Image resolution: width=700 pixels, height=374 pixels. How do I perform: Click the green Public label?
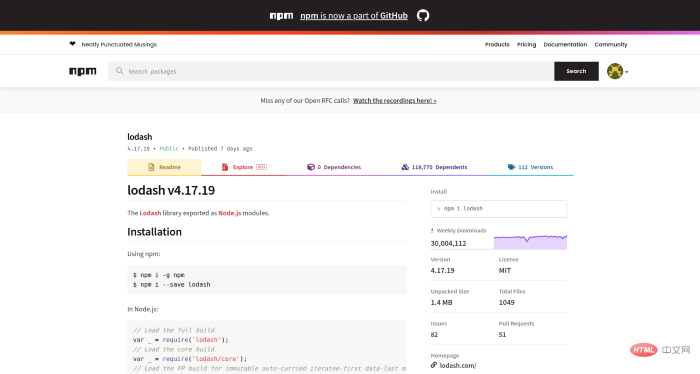click(x=169, y=149)
